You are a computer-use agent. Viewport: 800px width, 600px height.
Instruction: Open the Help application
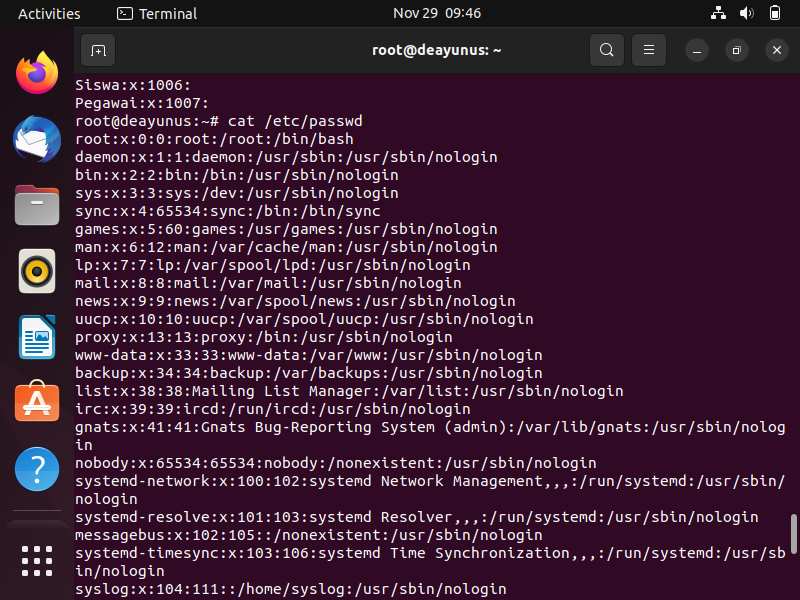[37, 469]
